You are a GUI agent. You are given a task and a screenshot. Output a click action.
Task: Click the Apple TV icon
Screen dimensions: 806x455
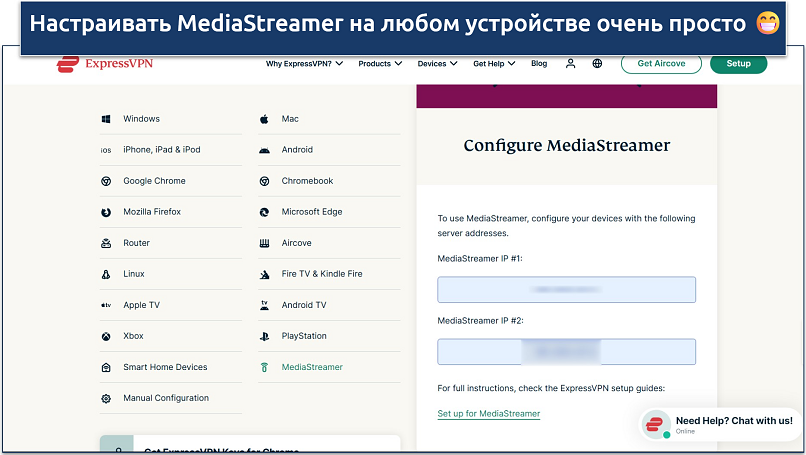pos(106,305)
